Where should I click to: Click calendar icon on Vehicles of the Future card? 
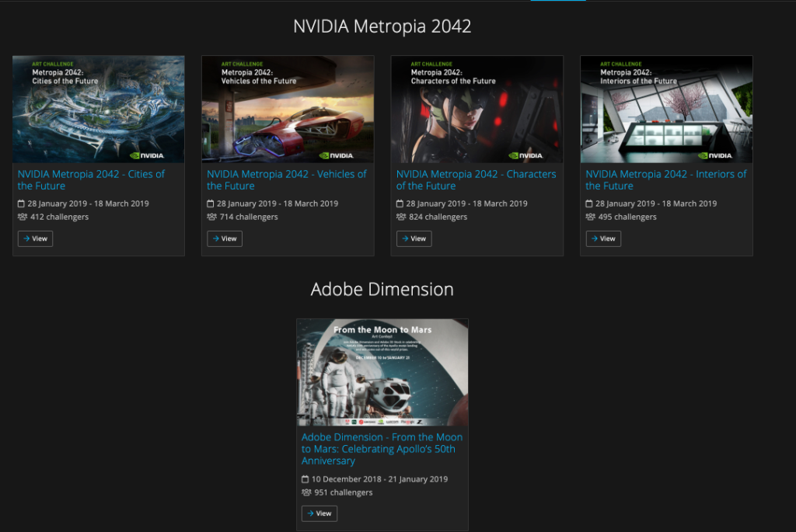211,204
